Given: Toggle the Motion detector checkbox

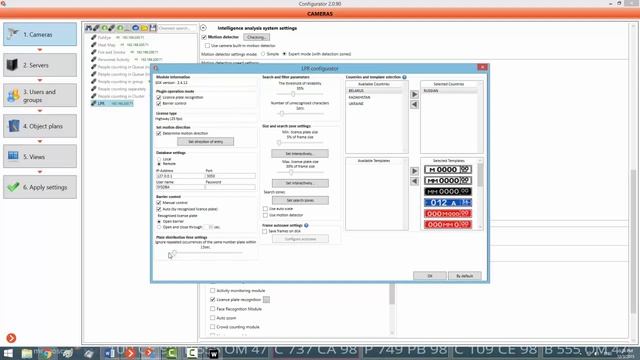Looking at the screenshot, I should tap(204, 37).
